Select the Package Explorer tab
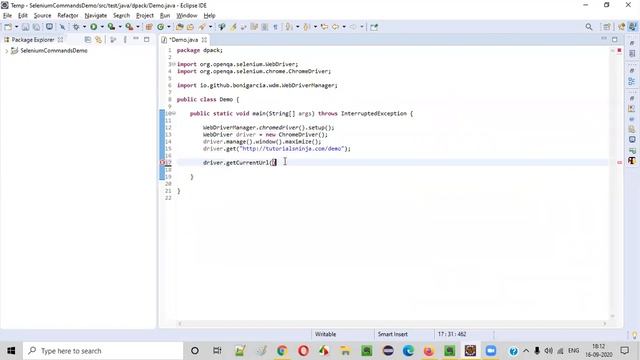 click(32, 40)
